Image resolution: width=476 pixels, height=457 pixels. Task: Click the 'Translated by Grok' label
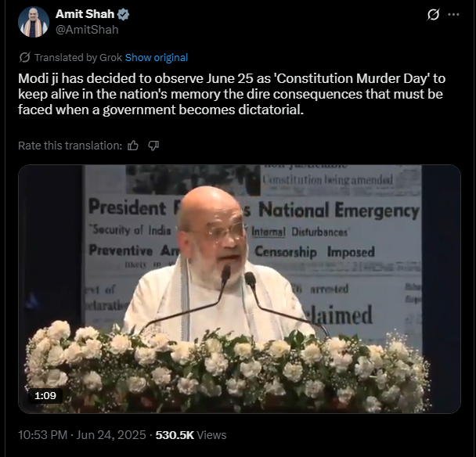pos(78,57)
